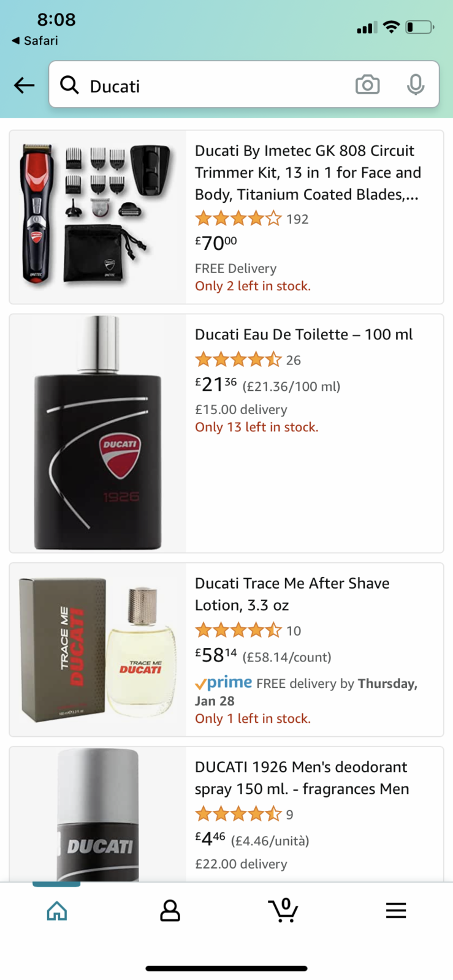Open the shopping cart

pos(283,910)
